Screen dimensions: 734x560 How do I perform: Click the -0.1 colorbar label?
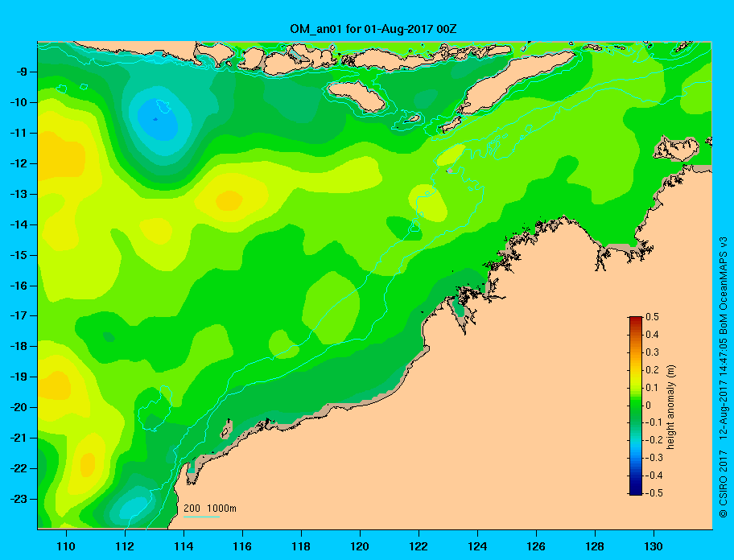(654, 422)
